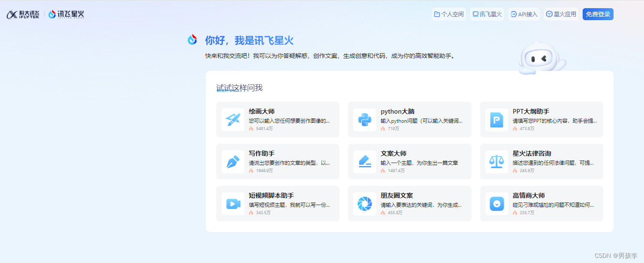Click the description starting 请输入要表达的关键词
Screen dimensions: 644x263
click(x=422, y=205)
